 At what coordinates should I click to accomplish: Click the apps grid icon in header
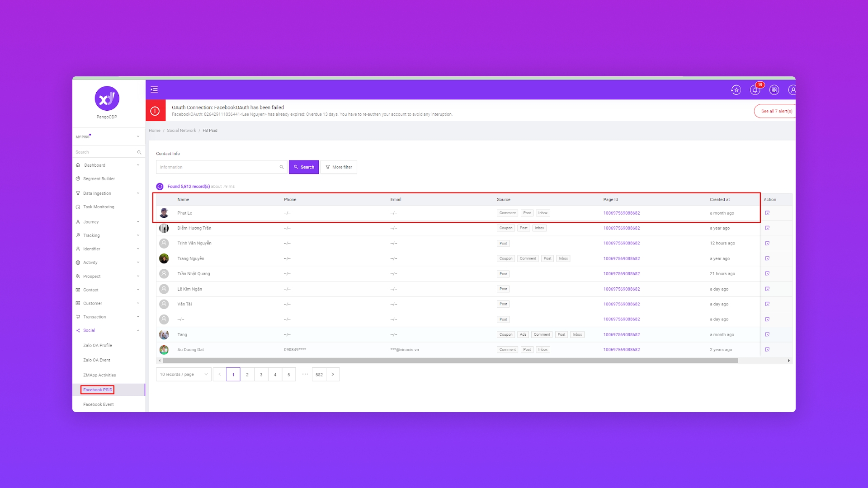(x=774, y=90)
